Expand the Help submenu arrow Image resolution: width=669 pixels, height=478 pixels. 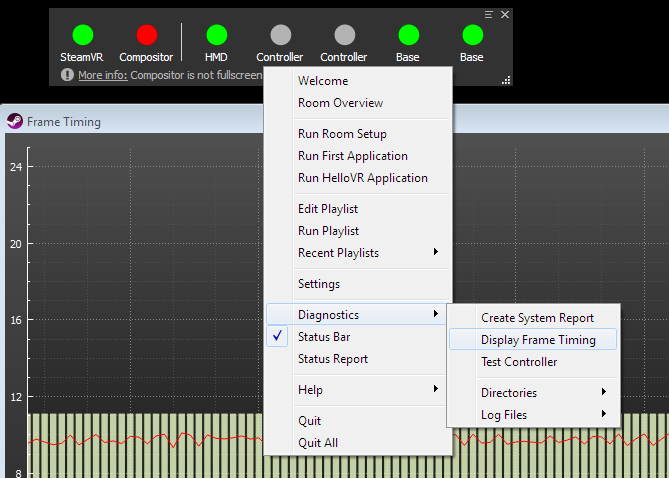pyautogui.click(x=436, y=388)
